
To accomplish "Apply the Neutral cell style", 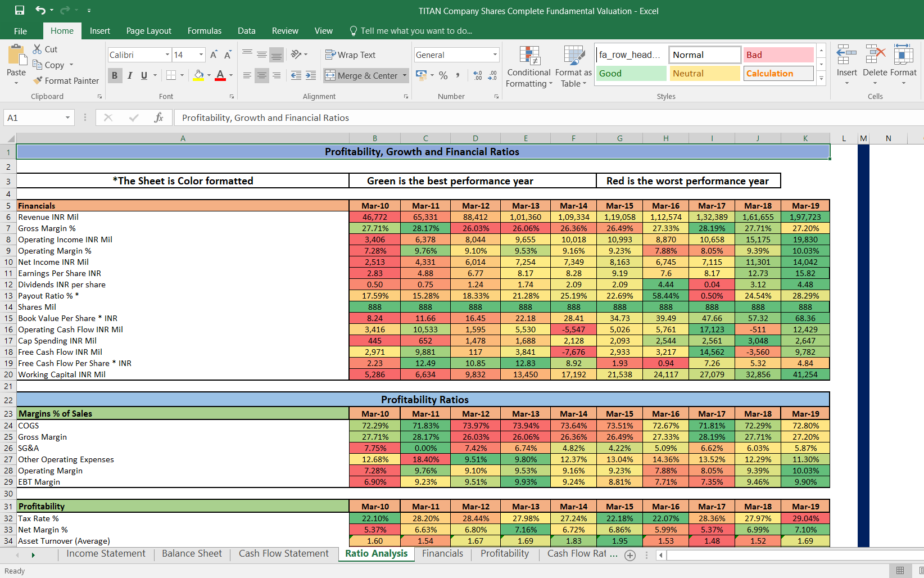I will [705, 73].
